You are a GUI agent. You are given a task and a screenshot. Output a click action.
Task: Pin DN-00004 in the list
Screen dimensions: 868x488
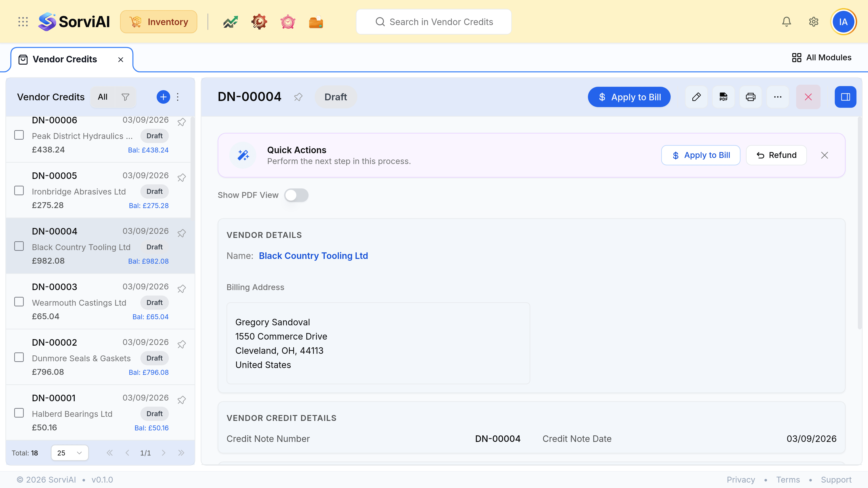point(182,233)
